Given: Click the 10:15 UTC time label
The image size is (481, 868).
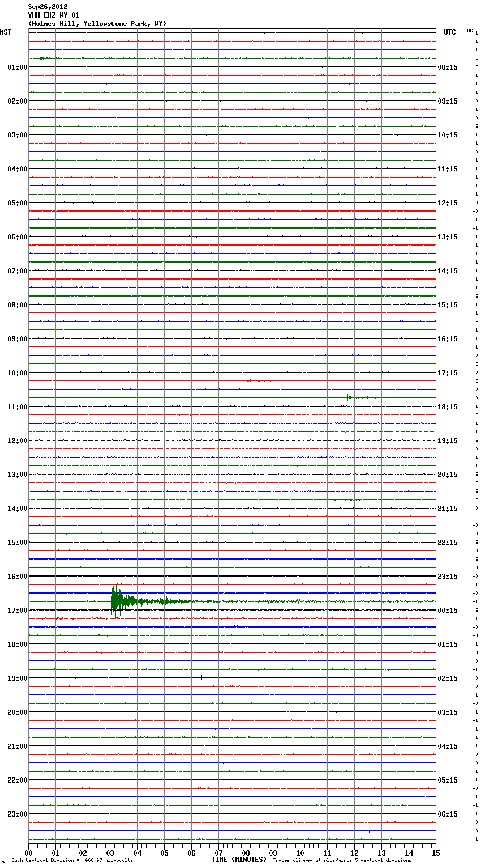Looking at the screenshot, I should click(x=448, y=135).
